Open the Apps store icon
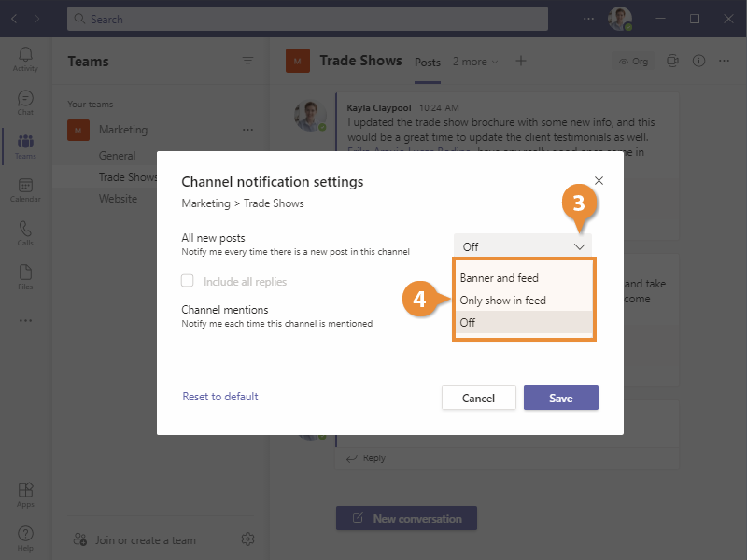This screenshot has width=747, height=560. [x=25, y=495]
